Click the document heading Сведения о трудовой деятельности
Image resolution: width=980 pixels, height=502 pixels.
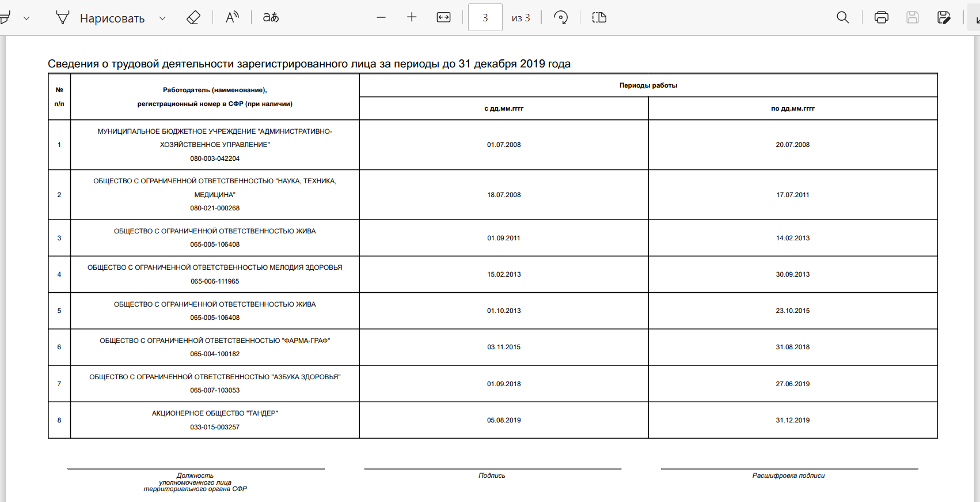(x=309, y=64)
